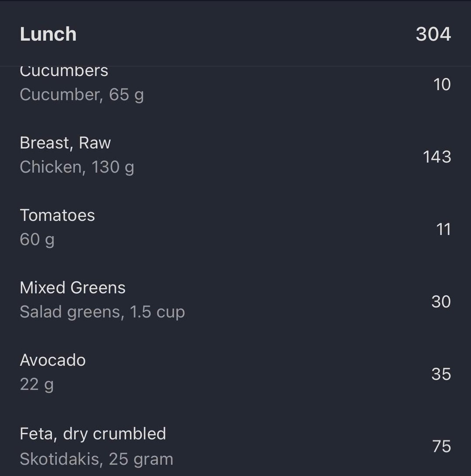This screenshot has width=471, height=476.
Task: Open the Feta, dry crumbled entry
Action: [93, 434]
